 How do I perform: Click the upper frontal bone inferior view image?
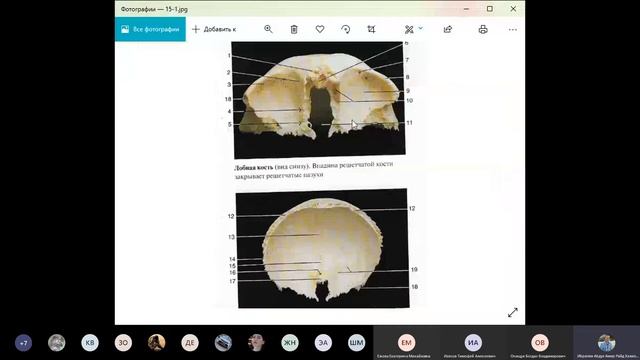click(319, 100)
